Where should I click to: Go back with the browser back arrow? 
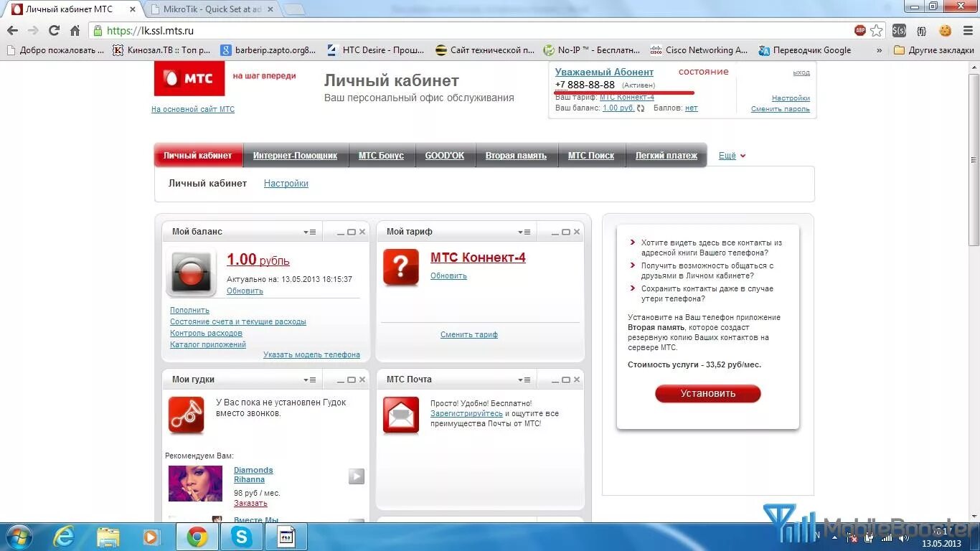tap(12, 31)
